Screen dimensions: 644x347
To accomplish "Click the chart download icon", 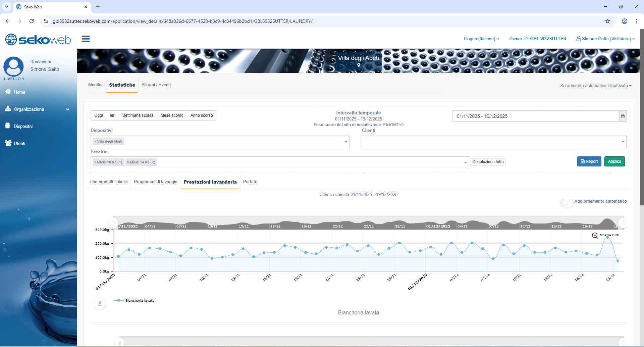I will click(100, 304).
